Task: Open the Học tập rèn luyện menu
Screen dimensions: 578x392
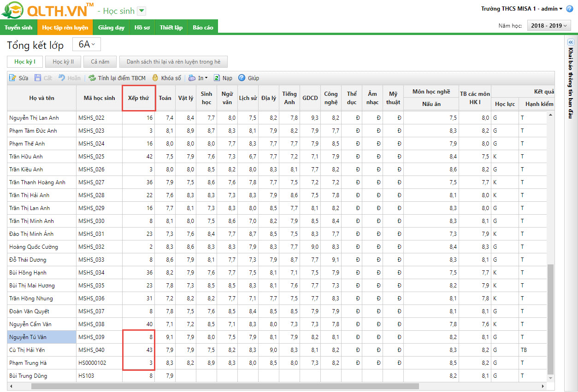Action: (65, 27)
